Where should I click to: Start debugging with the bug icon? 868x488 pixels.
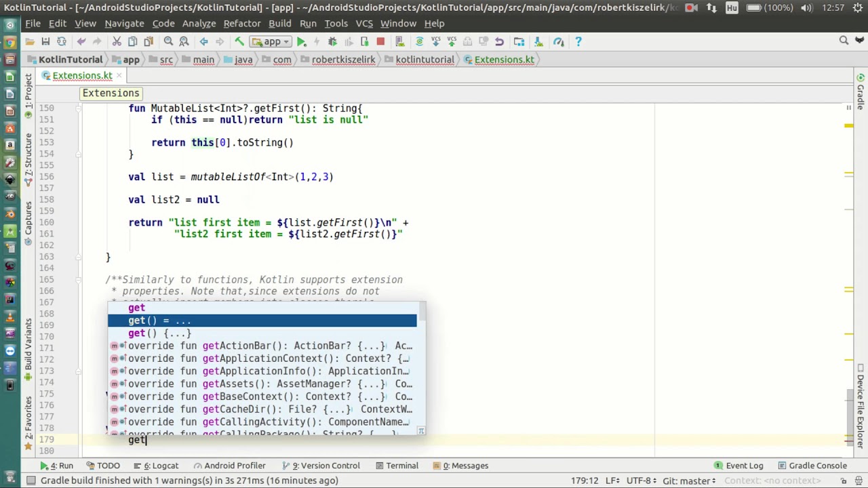click(x=332, y=41)
